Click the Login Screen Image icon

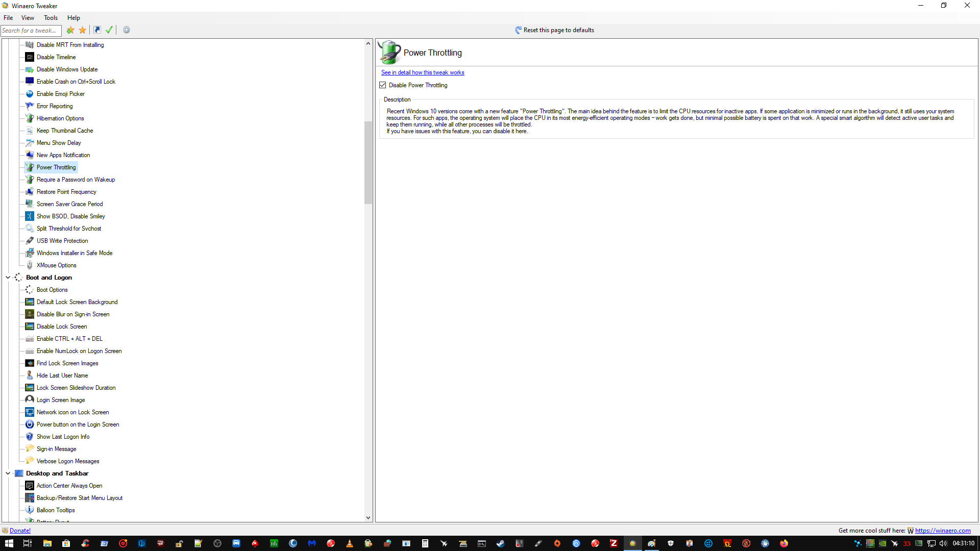pos(30,400)
